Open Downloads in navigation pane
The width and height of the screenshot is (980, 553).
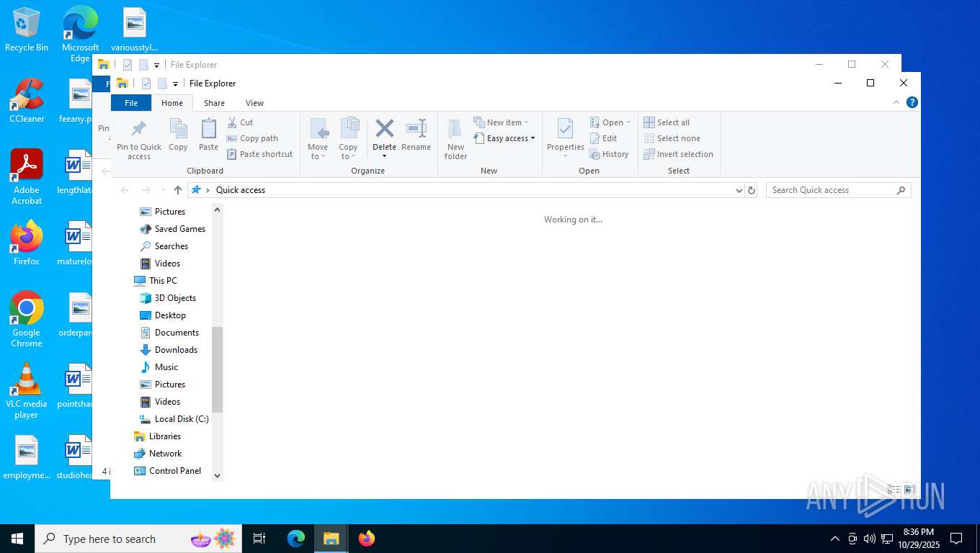tap(168, 350)
